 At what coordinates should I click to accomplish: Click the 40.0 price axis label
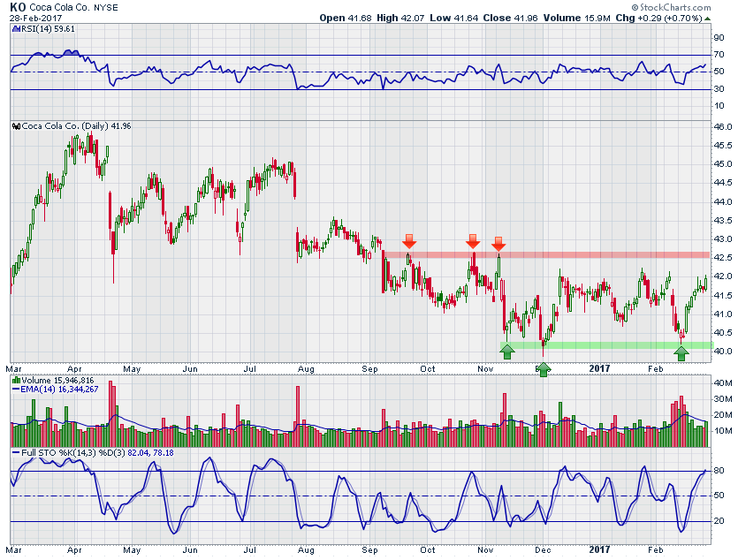[722, 352]
